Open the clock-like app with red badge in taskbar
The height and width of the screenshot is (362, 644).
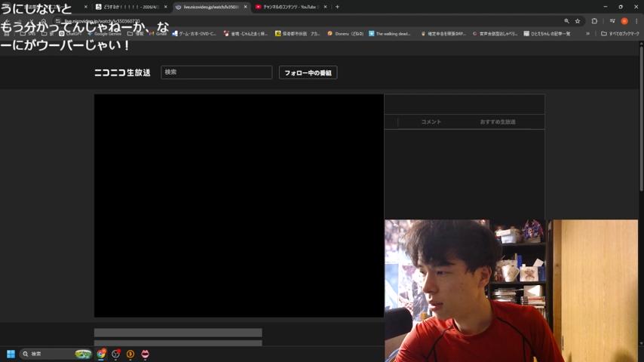point(116,354)
